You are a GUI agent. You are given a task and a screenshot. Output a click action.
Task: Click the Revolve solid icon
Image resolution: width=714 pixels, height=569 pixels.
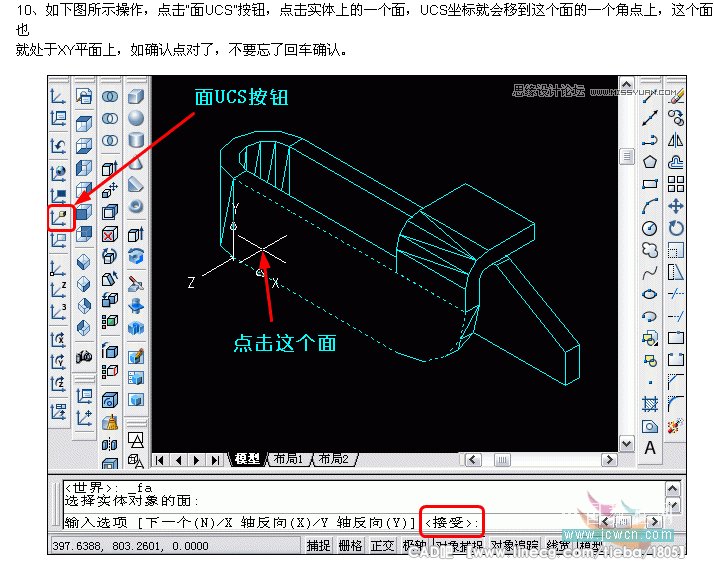pos(136,256)
